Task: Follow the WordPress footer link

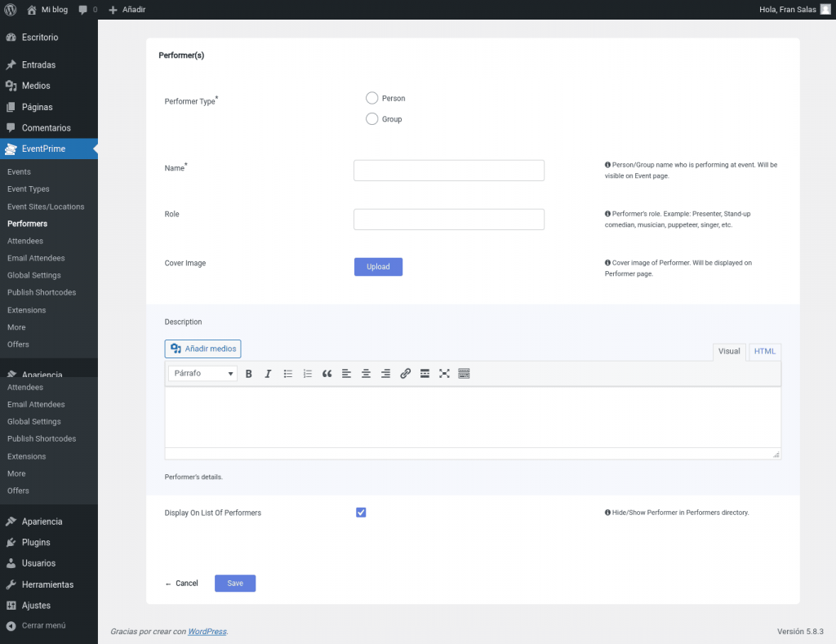Action: [207, 632]
